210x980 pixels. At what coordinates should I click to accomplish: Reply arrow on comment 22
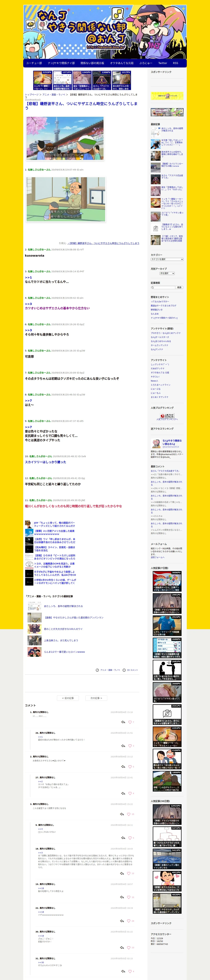122,921
